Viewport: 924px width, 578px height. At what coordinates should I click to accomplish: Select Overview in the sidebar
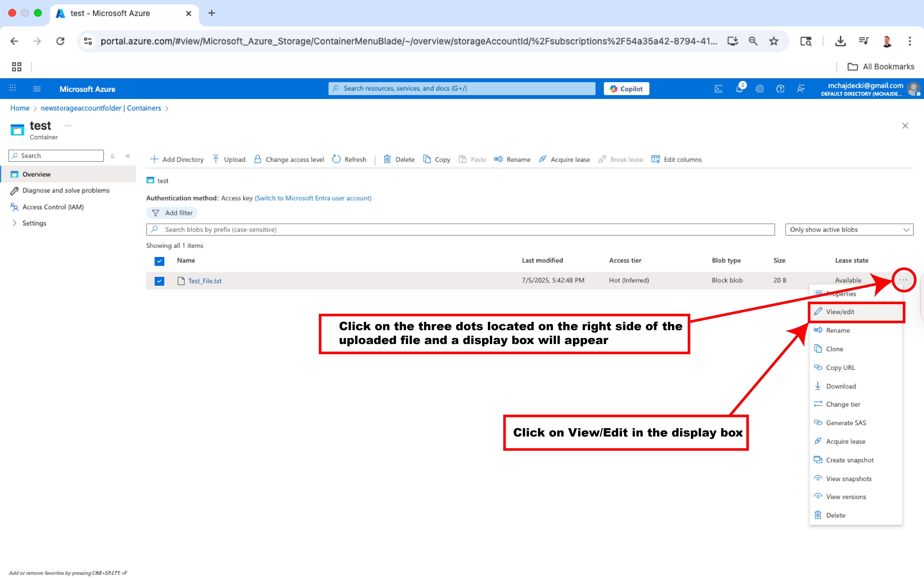68,174
